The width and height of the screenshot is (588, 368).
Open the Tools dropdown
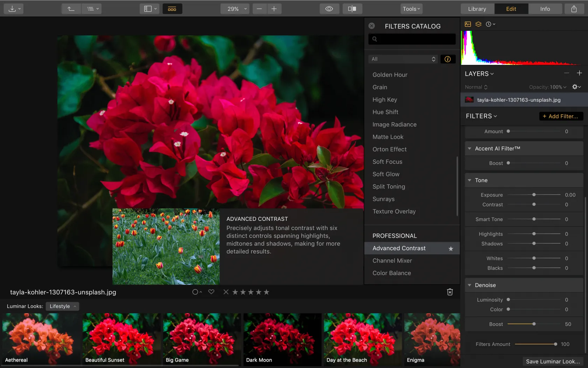coord(411,9)
